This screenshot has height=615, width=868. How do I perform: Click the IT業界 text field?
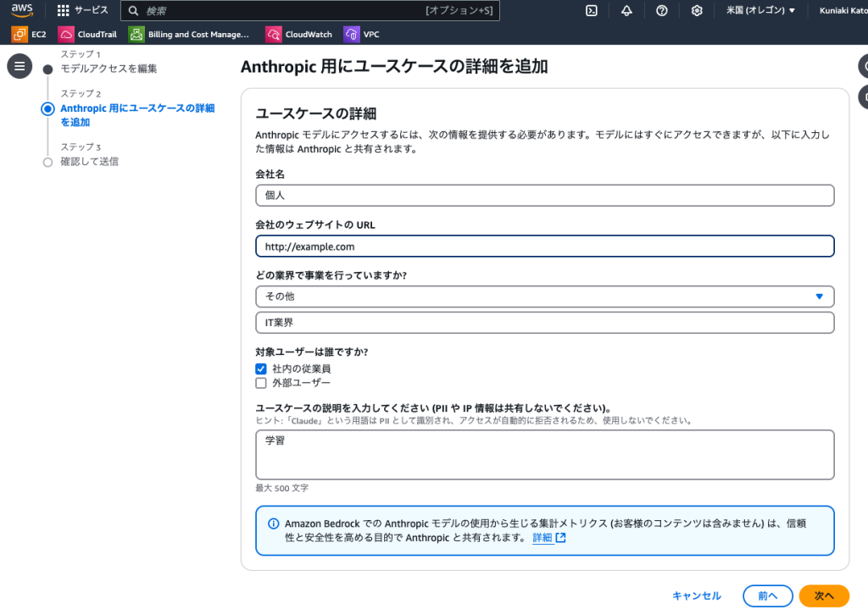point(545,323)
